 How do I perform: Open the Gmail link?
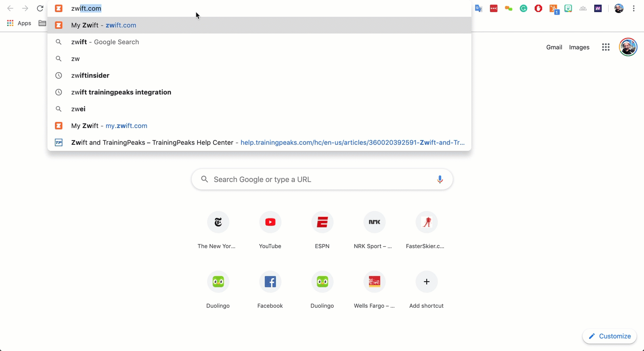[x=554, y=47]
